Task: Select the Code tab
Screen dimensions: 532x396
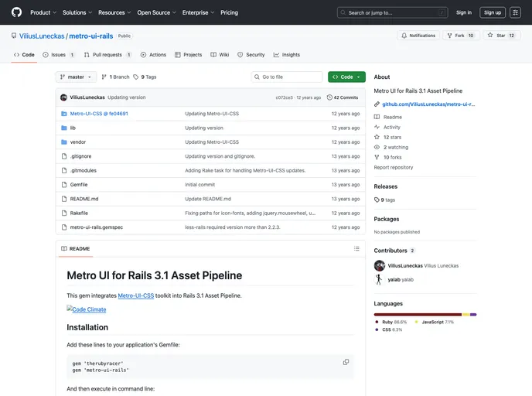Action: click(24, 55)
